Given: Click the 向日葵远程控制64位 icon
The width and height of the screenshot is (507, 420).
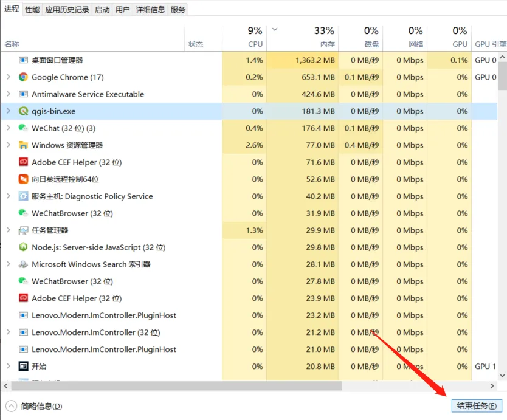Looking at the screenshot, I should [23, 179].
